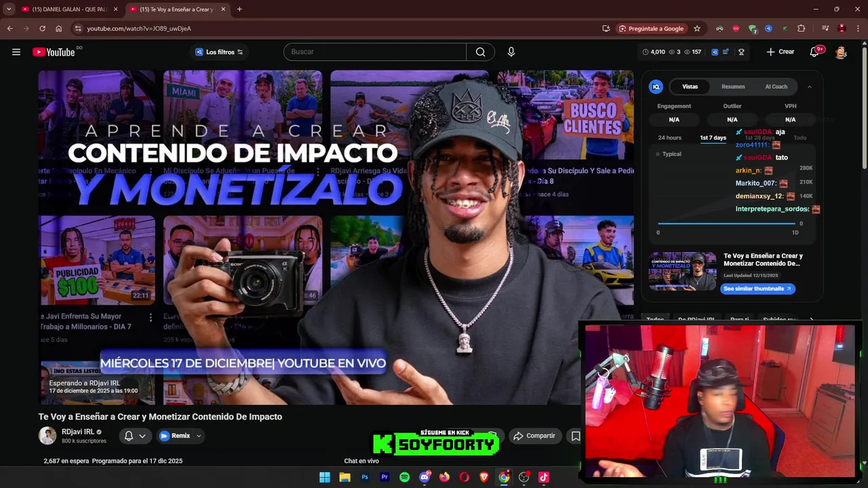Click RDjavi IRL channel avatar

[47, 436]
